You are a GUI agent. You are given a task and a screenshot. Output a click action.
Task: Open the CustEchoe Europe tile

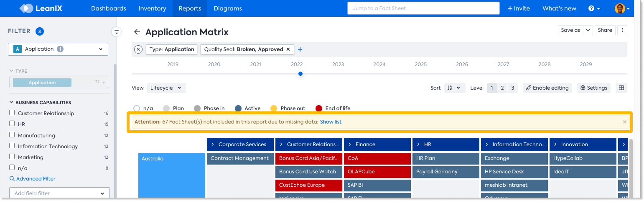click(309, 185)
